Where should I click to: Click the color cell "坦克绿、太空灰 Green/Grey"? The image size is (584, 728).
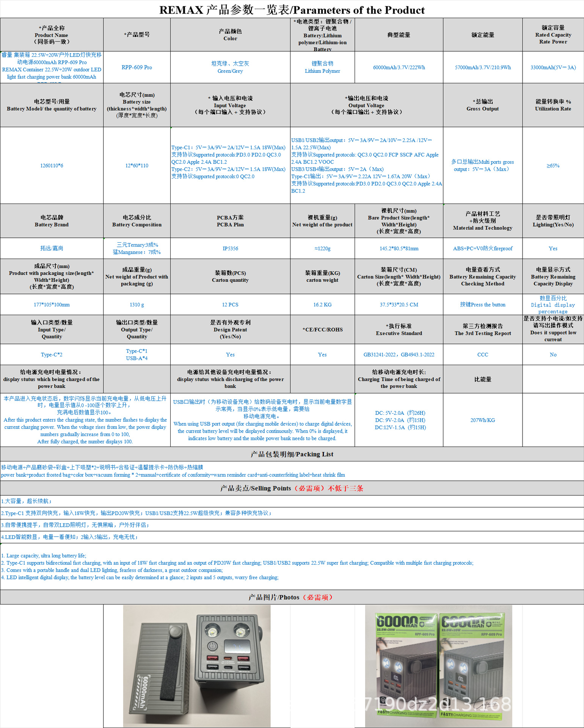pos(230,67)
